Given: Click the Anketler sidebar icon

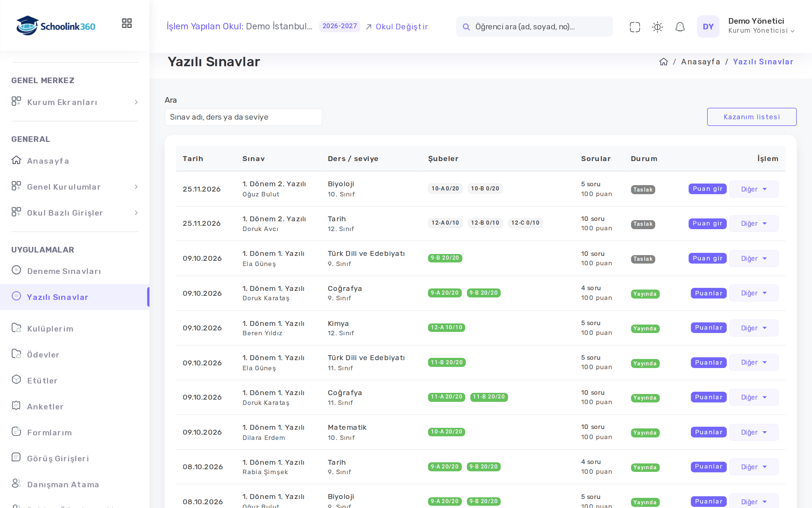Looking at the screenshot, I should tap(16, 406).
